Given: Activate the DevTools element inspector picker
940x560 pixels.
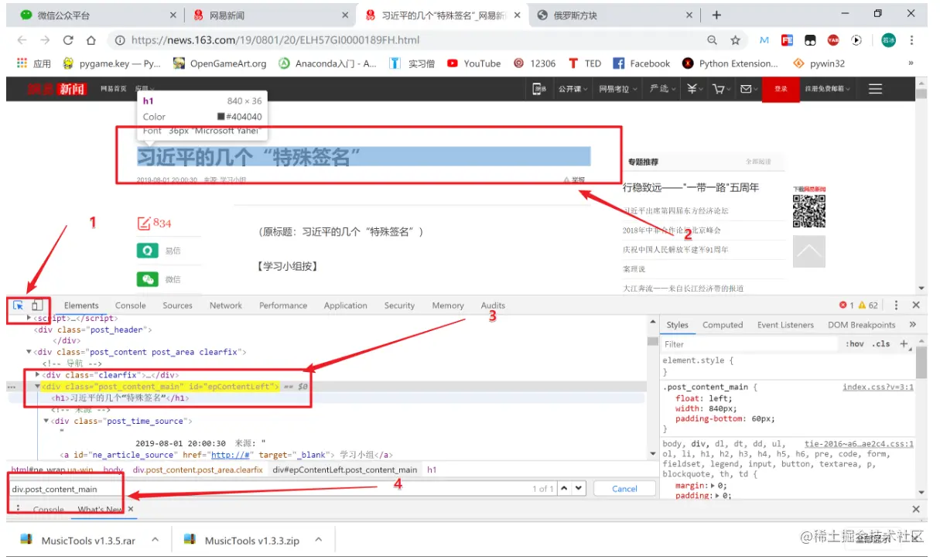Looking at the screenshot, I should click(19, 306).
